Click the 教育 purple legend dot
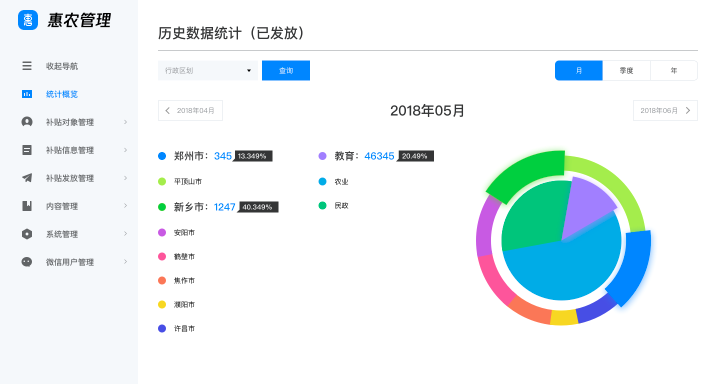Image resolution: width=714 pixels, height=384 pixels. pos(322,156)
